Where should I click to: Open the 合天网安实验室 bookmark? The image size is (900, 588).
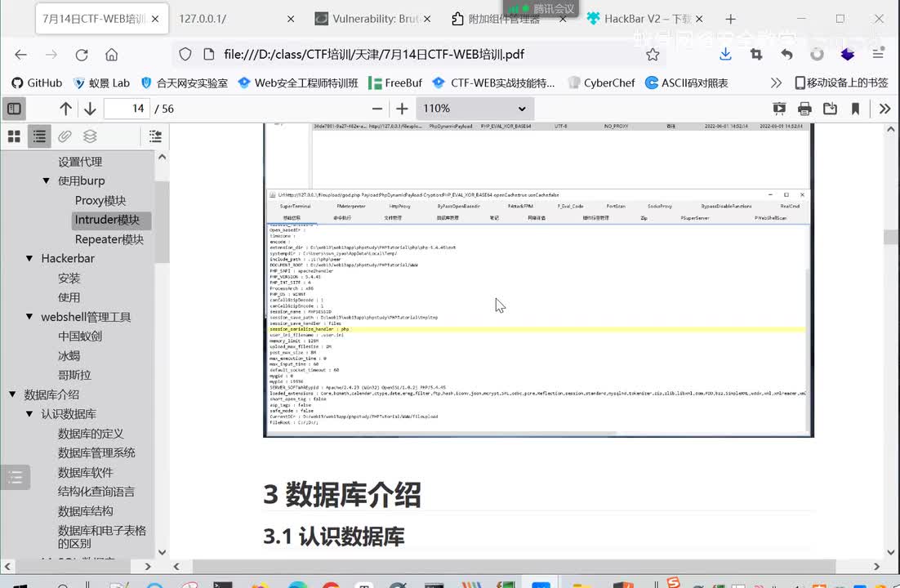(185, 83)
